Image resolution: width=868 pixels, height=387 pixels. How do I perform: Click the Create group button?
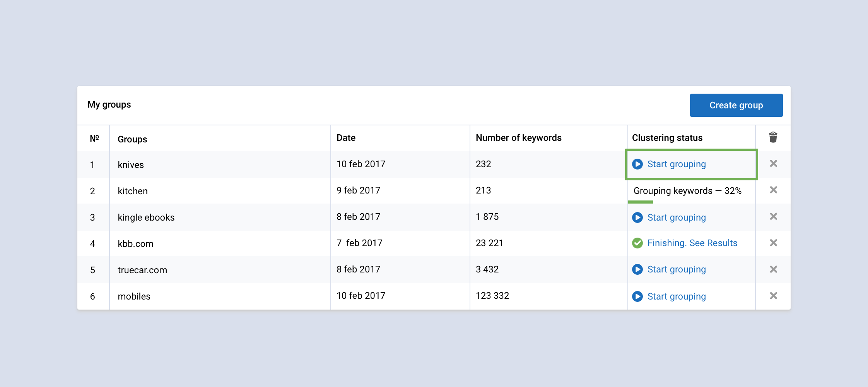tap(736, 105)
